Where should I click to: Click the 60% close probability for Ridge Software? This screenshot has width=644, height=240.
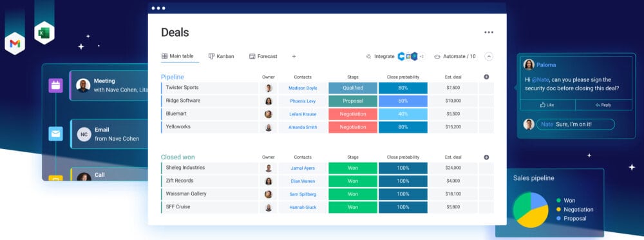403,101
